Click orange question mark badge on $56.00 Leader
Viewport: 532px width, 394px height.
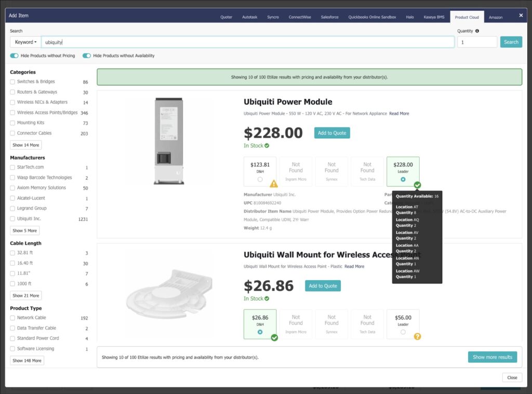417,336
